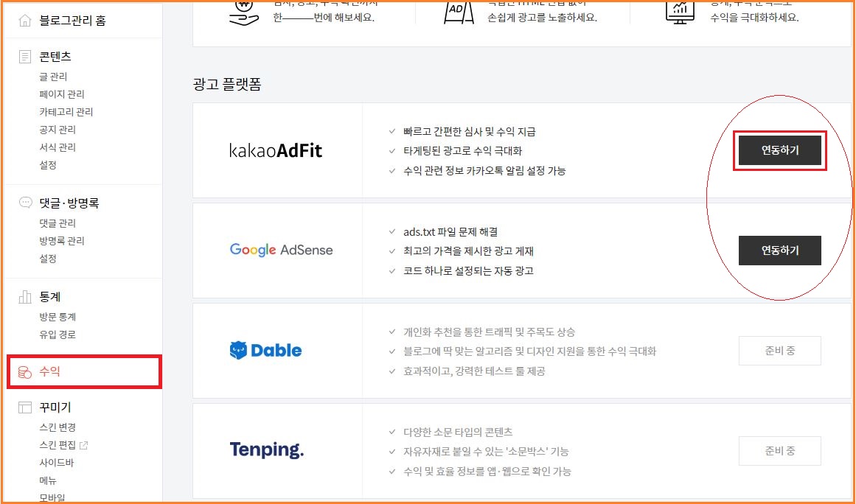Click the 꾸미기 section heading

click(x=55, y=407)
